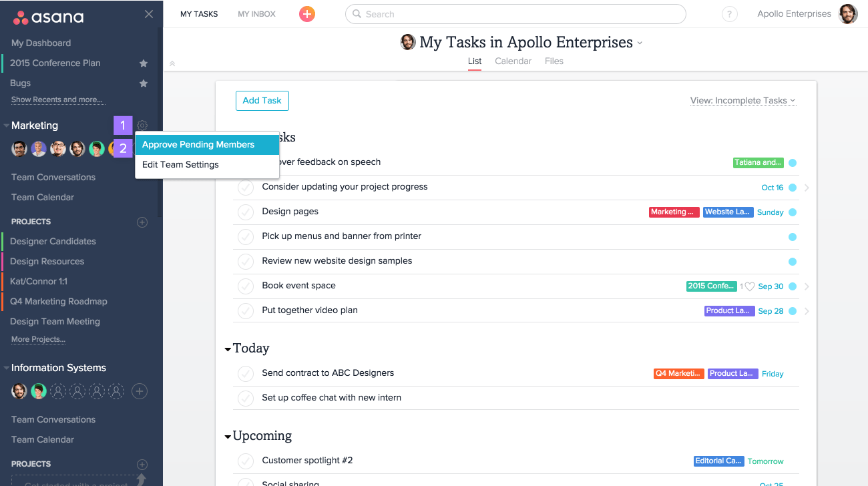
Task: Complete the Send contract to ABC Designers task
Action: click(x=246, y=374)
